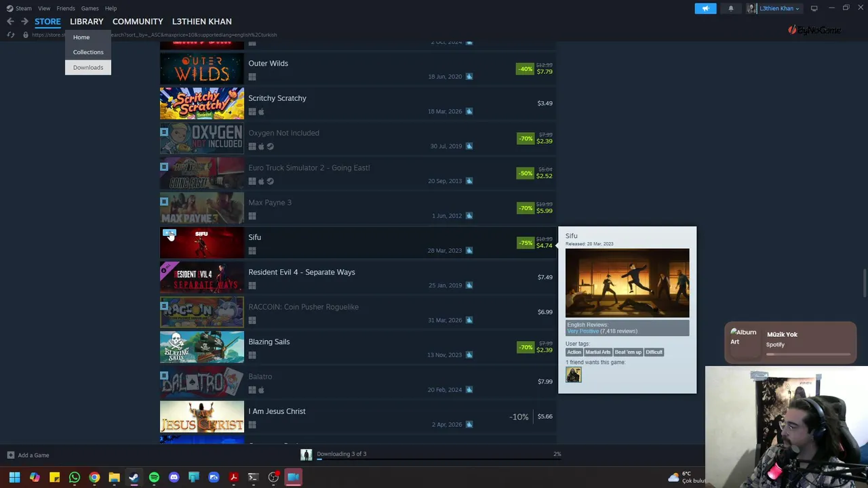Click Scritchy Scratchy $3.49 price
The width and height of the screenshot is (868, 488).
545,103
